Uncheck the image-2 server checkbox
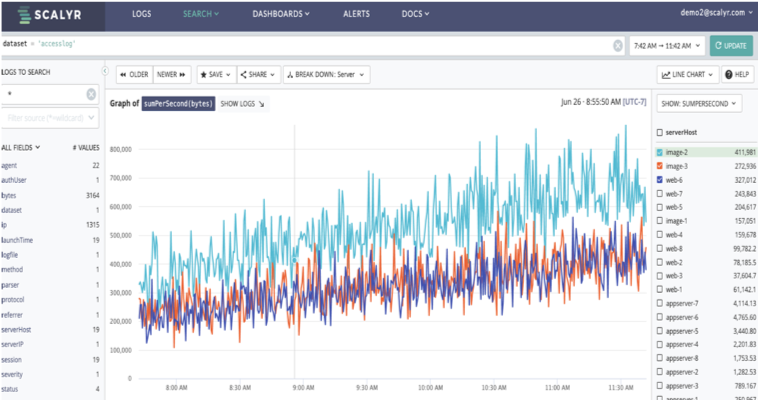758x400 pixels. [659, 152]
